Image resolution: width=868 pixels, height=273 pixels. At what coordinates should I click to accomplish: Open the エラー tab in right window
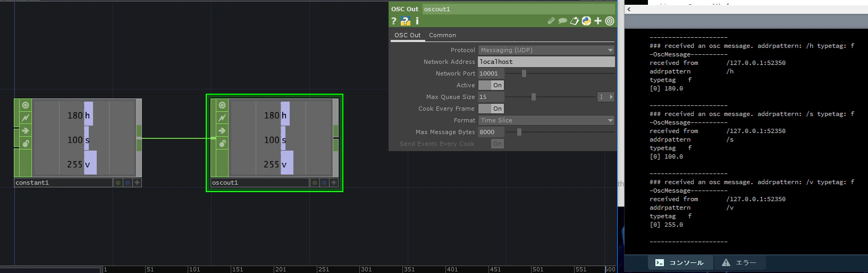pos(739,262)
